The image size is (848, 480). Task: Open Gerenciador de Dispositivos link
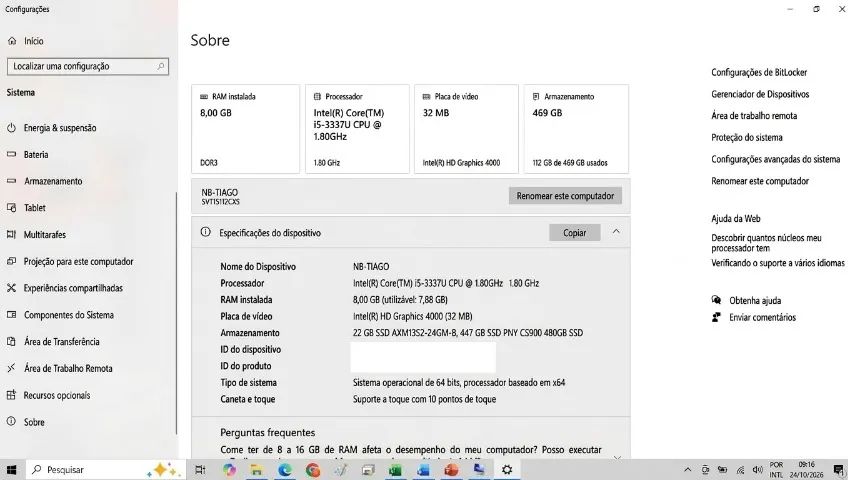point(760,94)
